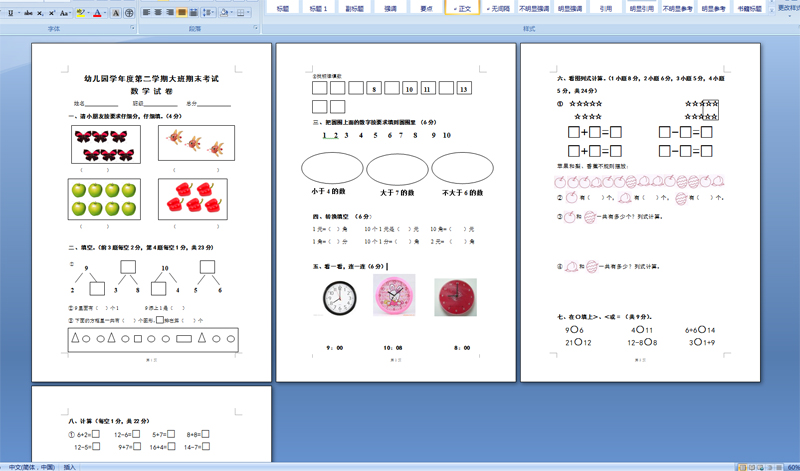Select the red clock image

pos(455,297)
